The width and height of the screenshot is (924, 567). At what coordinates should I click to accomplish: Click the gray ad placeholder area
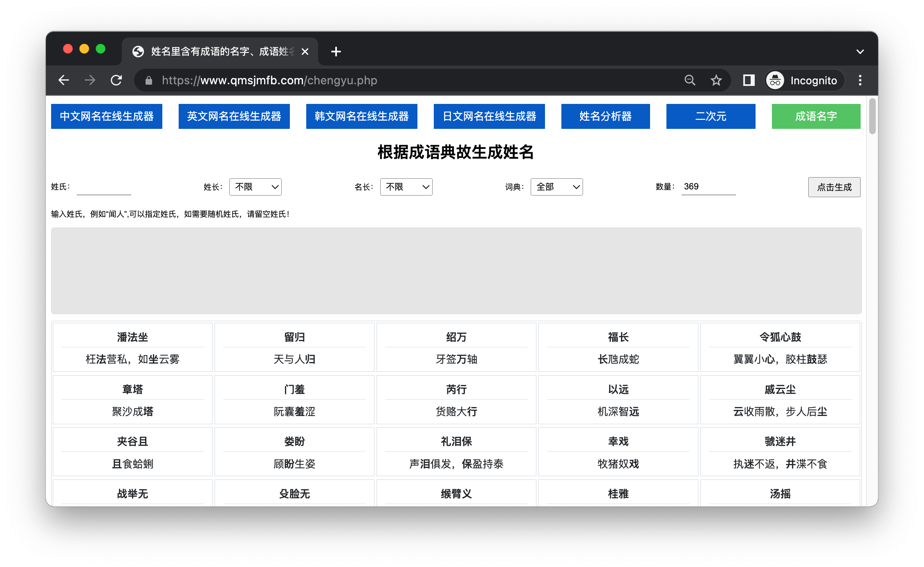point(456,271)
